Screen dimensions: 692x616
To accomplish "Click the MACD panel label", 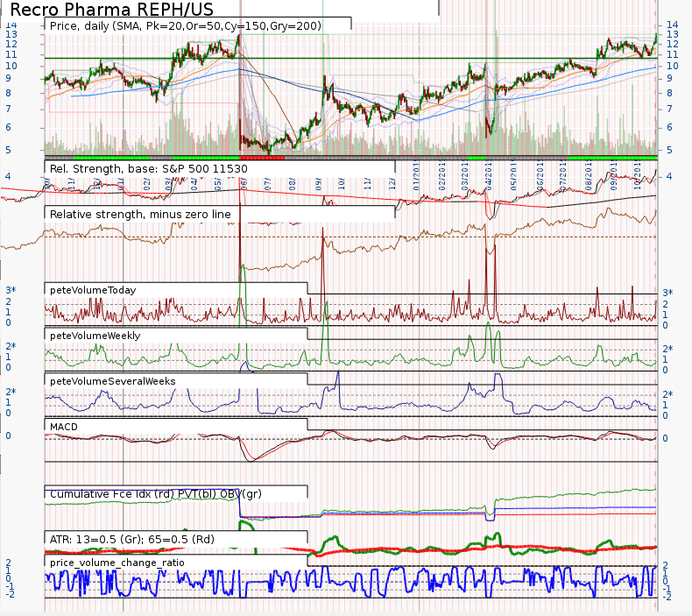I will pyautogui.click(x=64, y=427).
